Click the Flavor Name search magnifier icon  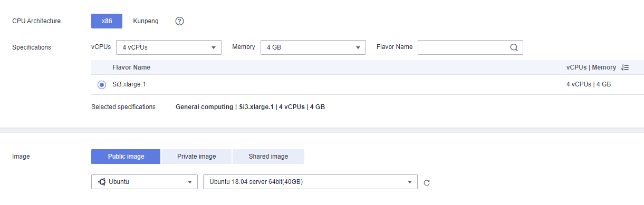click(x=514, y=47)
